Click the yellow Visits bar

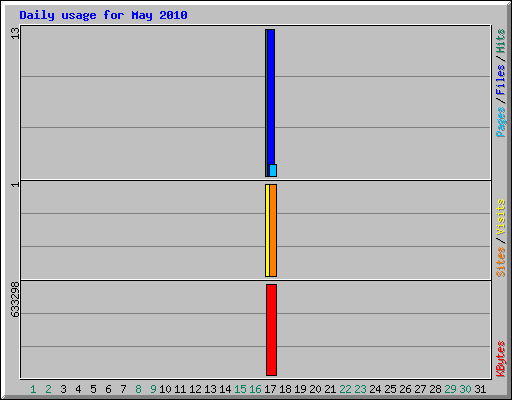tap(267, 230)
